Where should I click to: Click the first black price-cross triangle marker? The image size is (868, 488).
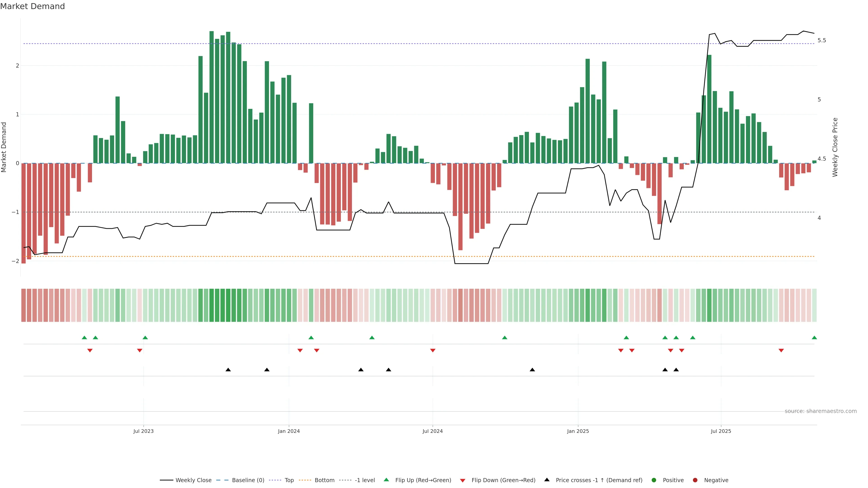[228, 370]
